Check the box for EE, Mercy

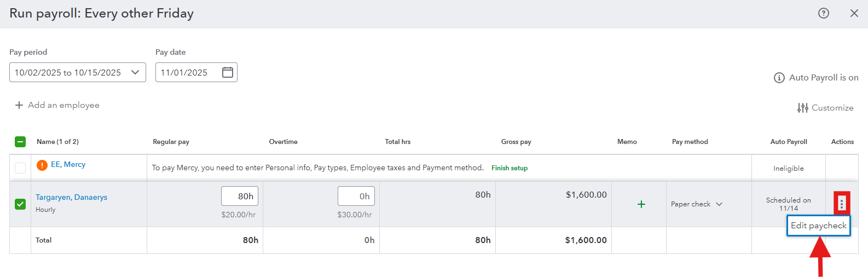(x=20, y=168)
